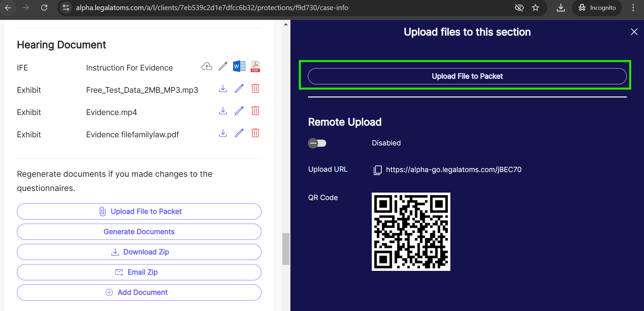The image size is (644, 311).
Task: Select the Evidence.mp4 file name
Action: (112, 112)
